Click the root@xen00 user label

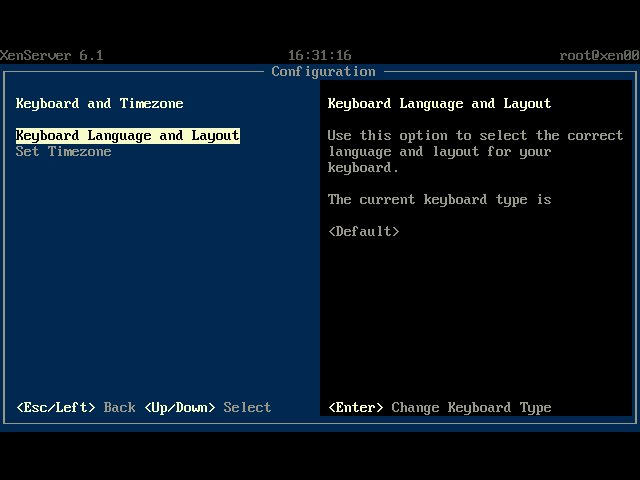(599, 55)
